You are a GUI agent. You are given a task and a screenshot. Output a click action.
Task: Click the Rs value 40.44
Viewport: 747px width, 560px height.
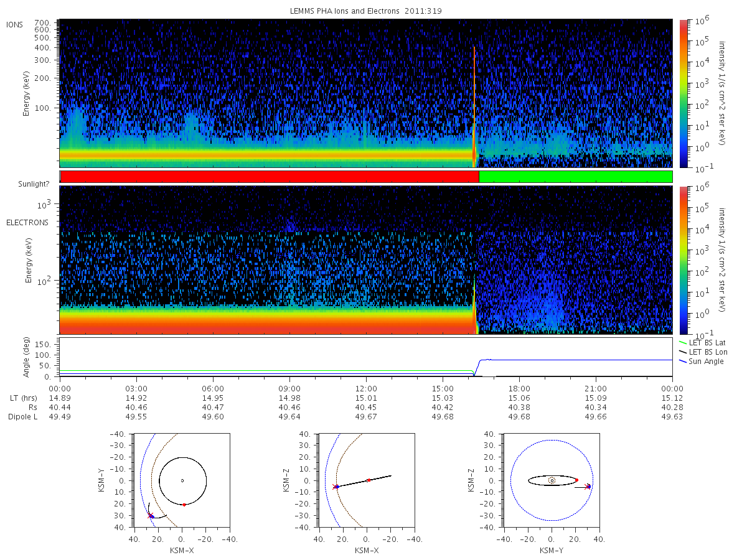point(60,407)
